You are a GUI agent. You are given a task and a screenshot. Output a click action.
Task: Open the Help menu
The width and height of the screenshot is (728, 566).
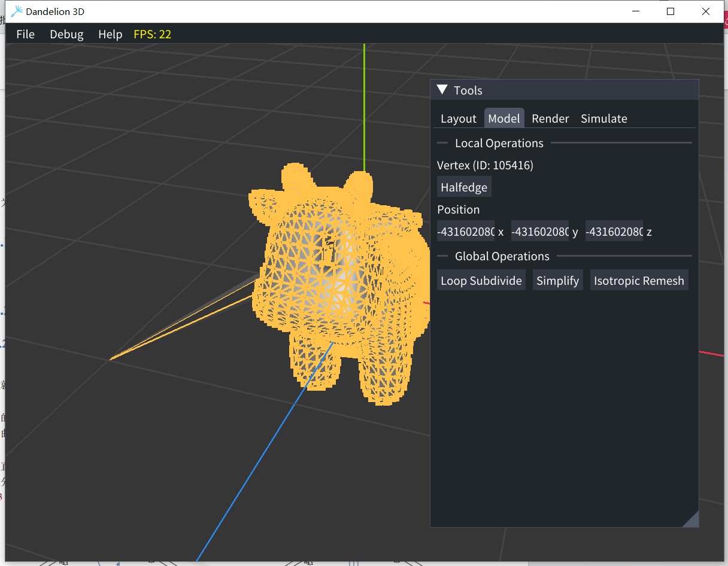point(110,34)
